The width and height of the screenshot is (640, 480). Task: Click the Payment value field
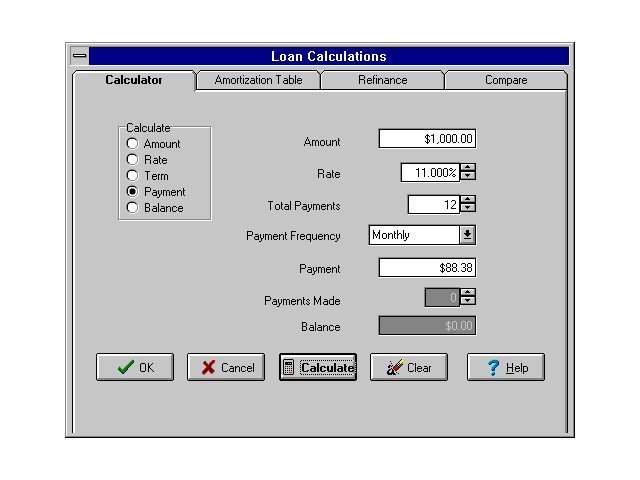pos(427,267)
